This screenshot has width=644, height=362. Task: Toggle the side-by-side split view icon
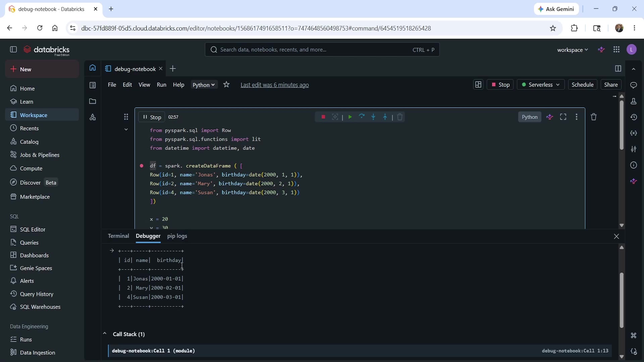(618, 69)
